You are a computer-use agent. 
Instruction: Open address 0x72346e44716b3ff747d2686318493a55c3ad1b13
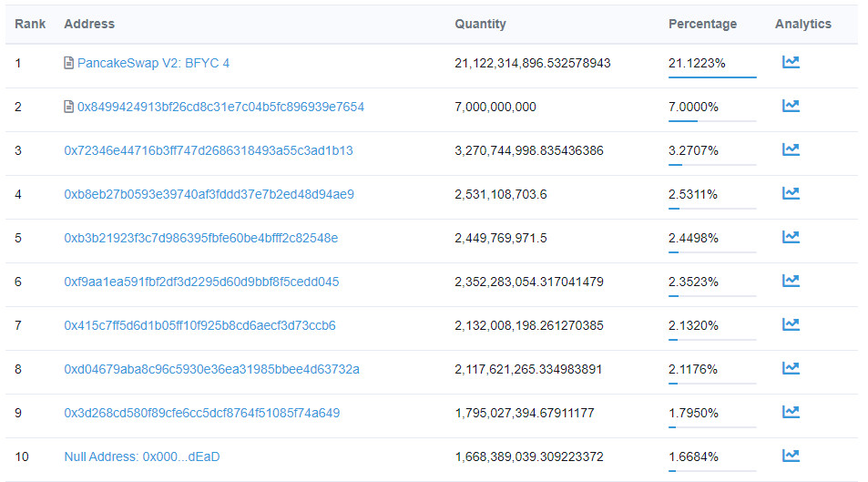(209, 150)
